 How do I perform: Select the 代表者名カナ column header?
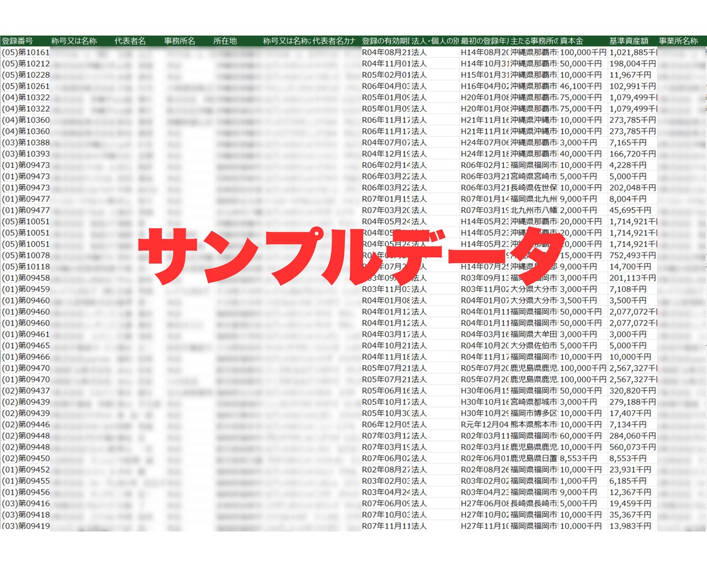[x=336, y=41]
